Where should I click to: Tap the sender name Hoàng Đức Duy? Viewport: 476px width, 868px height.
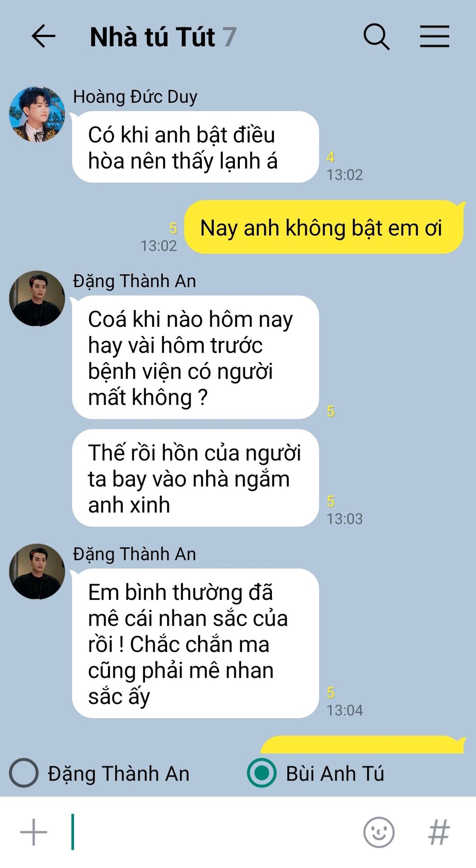135,97
